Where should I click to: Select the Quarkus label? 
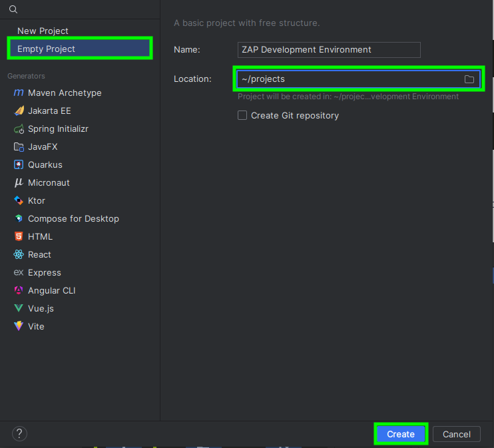(x=45, y=165)
